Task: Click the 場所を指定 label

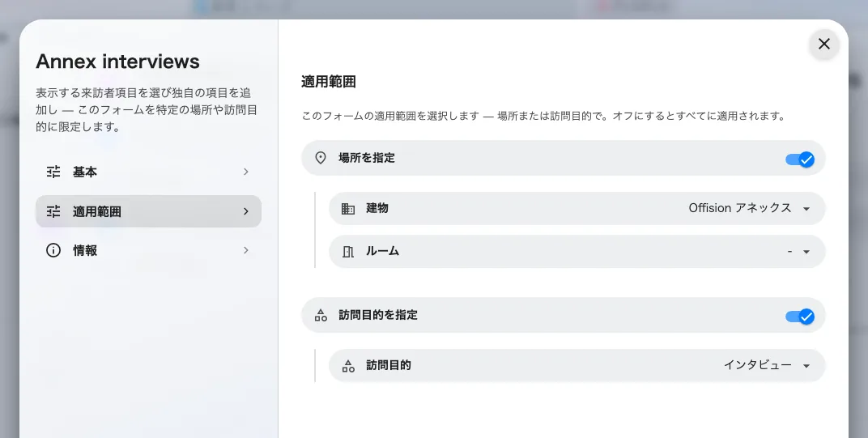Action: click(367, 158)
